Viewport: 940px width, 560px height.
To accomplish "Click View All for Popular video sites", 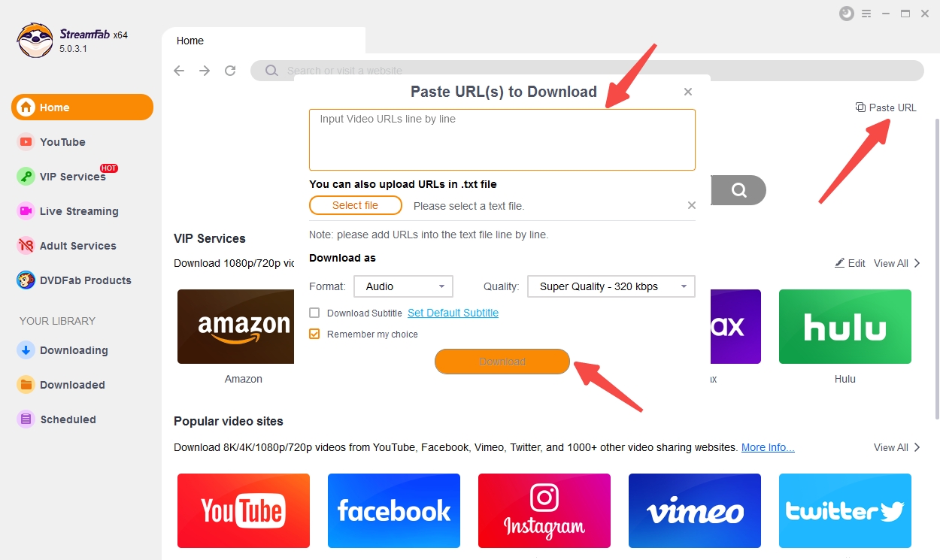I will pos(896,447).
